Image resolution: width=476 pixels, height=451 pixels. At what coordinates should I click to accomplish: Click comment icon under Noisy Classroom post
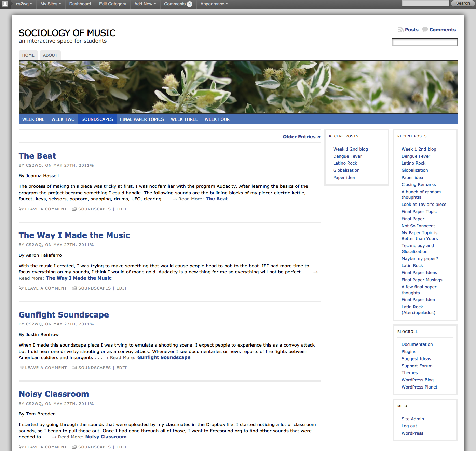[x=21, y=447]
